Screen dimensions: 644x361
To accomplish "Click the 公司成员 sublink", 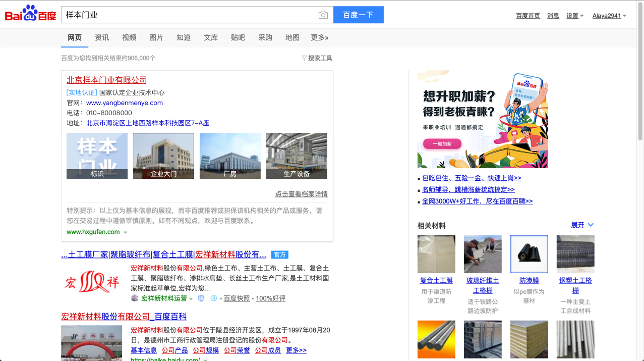I will pyautogui.click(x=268, y=350).
